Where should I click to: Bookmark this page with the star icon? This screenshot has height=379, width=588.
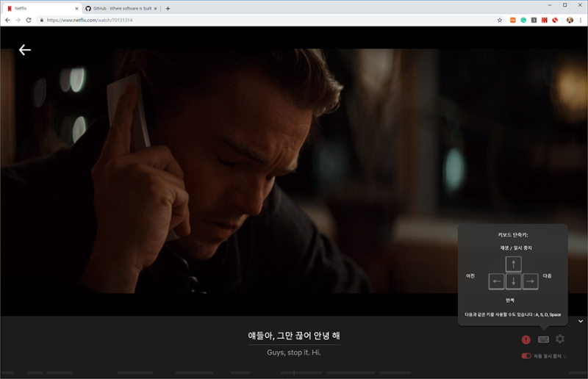(x=500, y=20)
